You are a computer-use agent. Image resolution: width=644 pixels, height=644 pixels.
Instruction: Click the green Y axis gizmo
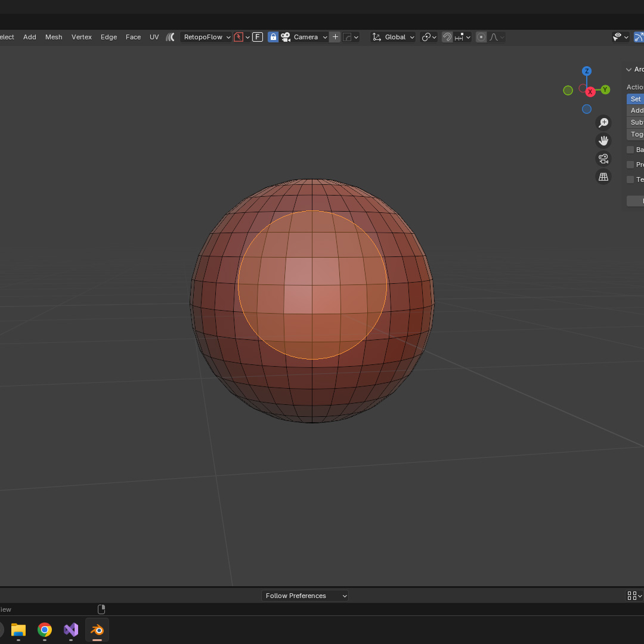[x=605, y=90]
